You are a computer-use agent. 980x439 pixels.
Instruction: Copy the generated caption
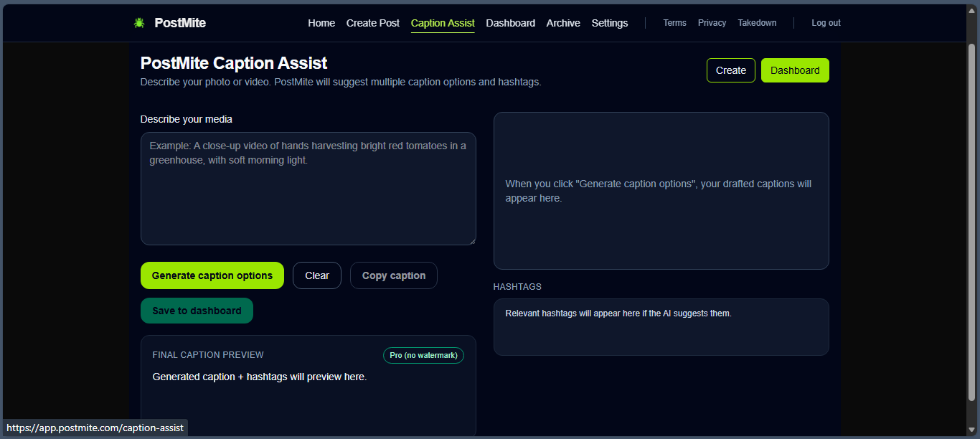pyautogui.click(x=393, y=275)
